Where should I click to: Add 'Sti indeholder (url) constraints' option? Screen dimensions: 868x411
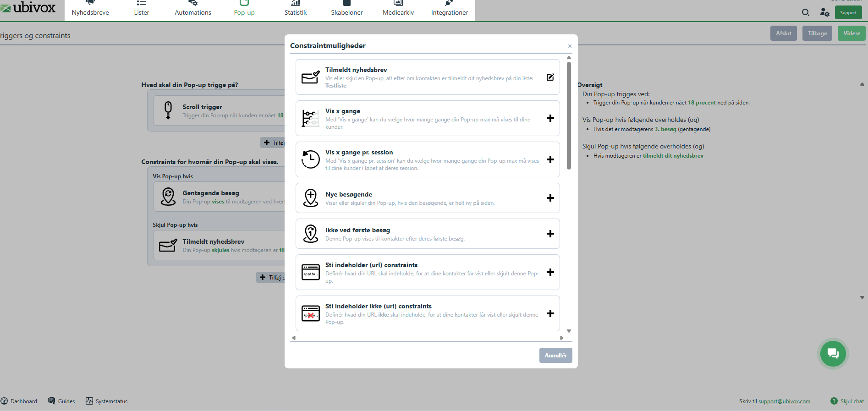(x=550, y=272)
